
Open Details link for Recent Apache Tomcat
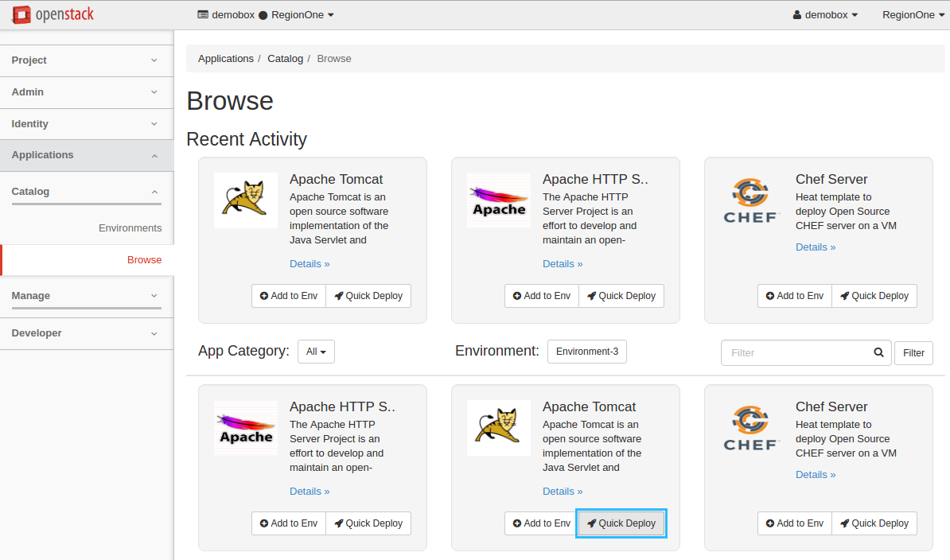(x=310, y=264)
